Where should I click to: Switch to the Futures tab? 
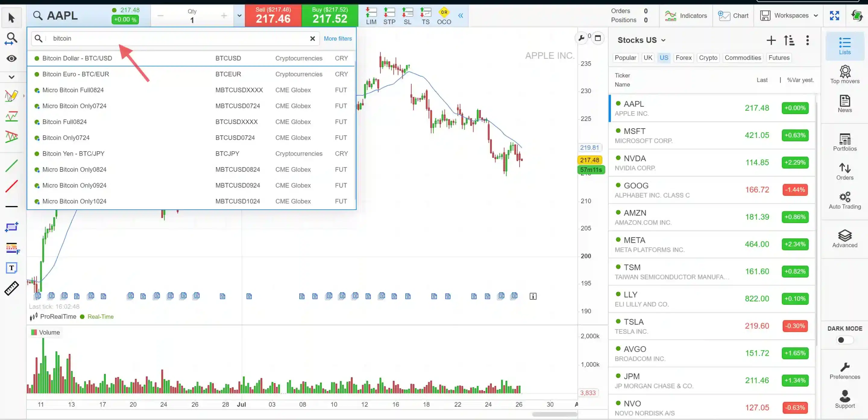coord(779,58)
